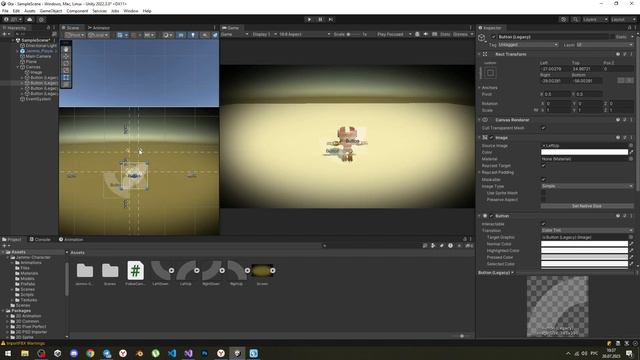Click the Pressed Color swatch

(x=584, y=257)
